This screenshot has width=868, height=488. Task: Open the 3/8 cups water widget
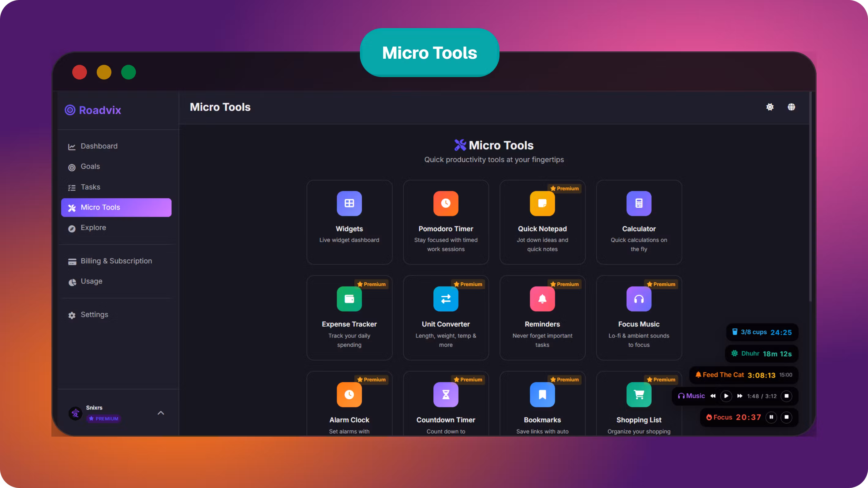tap(762, 332)
